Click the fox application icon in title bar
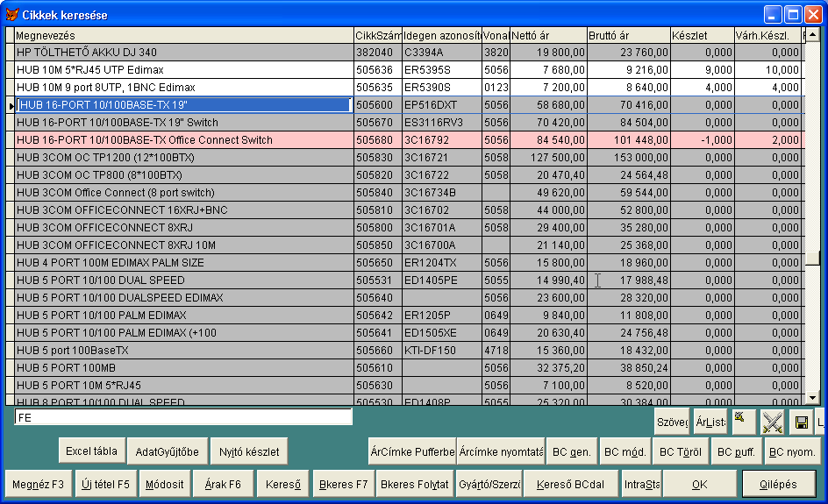Viewport: 828px width, 504px height. 11,15
